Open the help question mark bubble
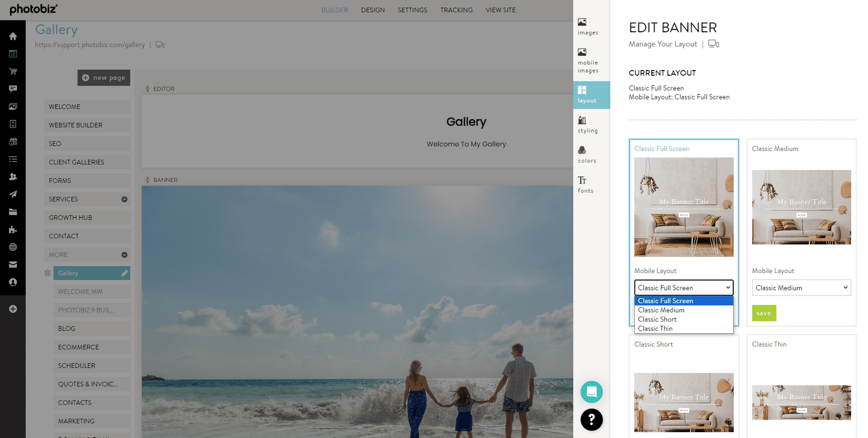The width and height of the screenshot is (868, 438). (x=591, y=419)
